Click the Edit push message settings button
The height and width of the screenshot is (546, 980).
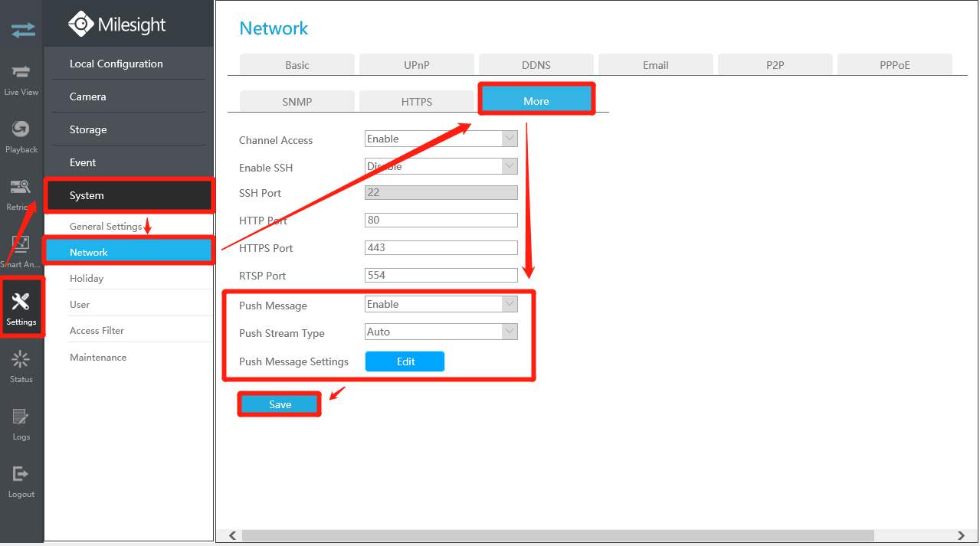pyautogui.click(x=405, y=361)
